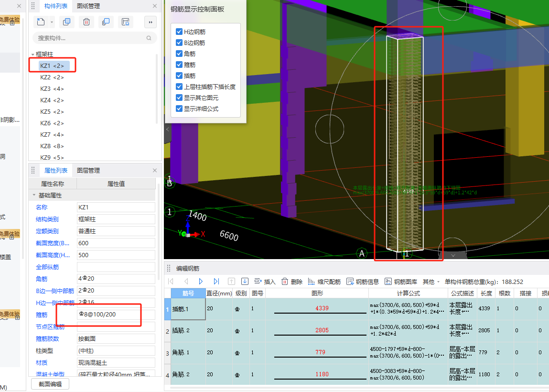This screenshot has width=549, height=392.
Task: Select KZ3 in the component tree
Action: pos(52,88)
